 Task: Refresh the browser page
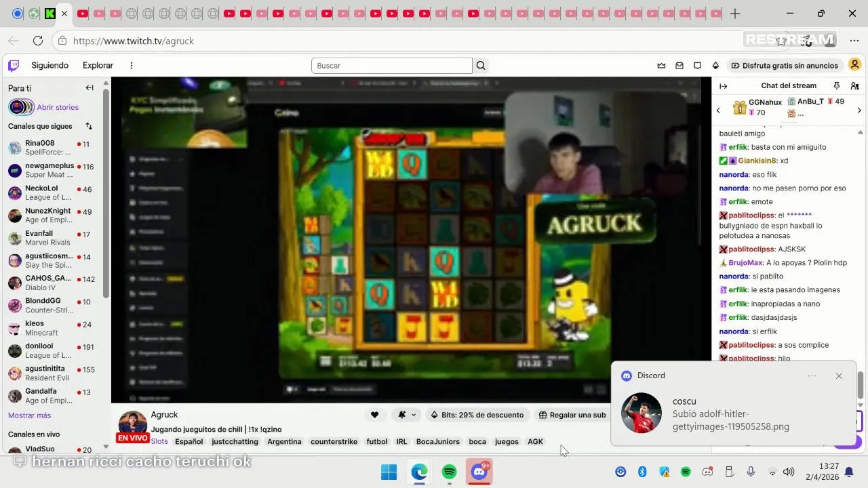(x=38, y=41)
